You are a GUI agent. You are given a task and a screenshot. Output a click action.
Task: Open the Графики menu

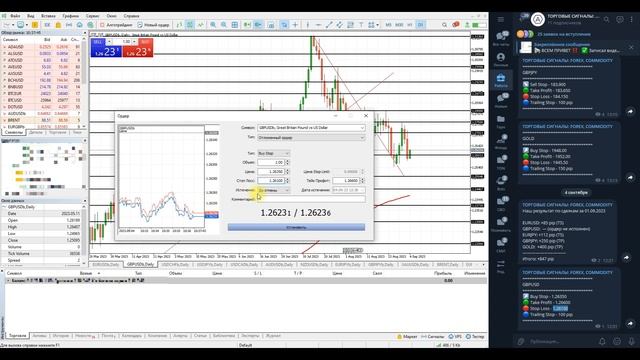(71, 16)
